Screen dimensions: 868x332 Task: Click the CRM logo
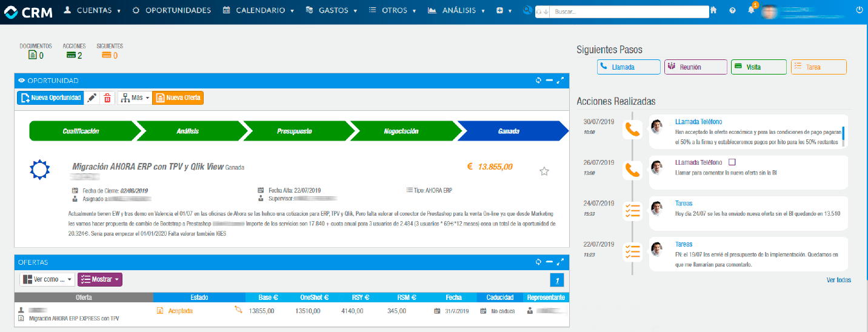point(28,11)
